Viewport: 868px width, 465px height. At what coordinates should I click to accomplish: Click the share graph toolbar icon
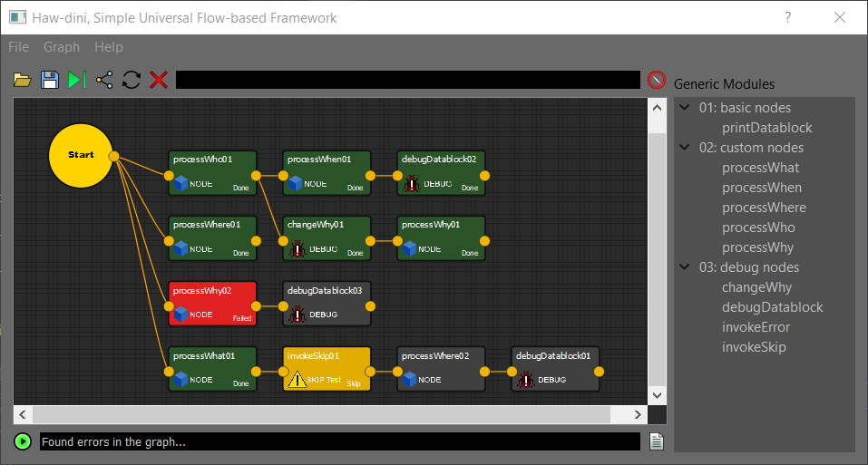click(x=104, y=80)
